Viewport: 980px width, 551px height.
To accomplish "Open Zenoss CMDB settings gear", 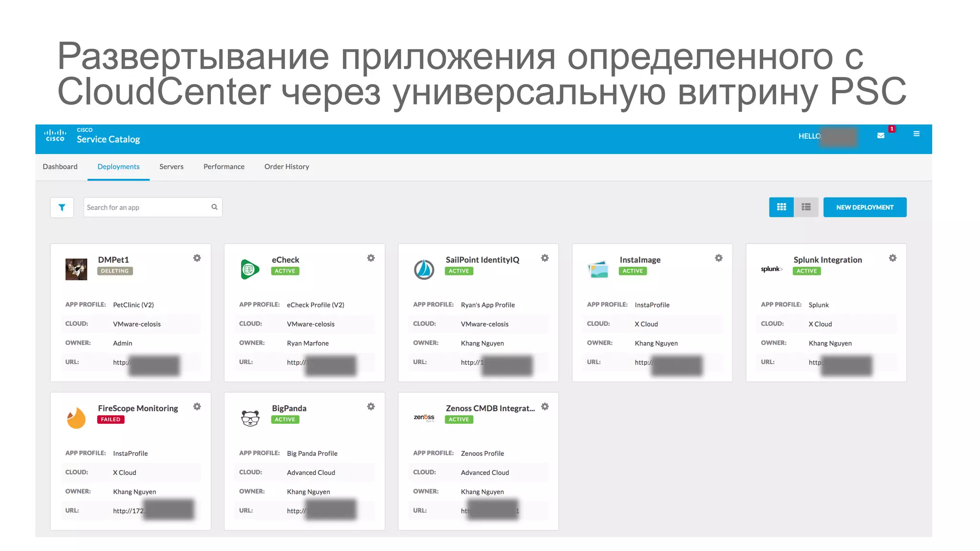I will pos(545,407).
